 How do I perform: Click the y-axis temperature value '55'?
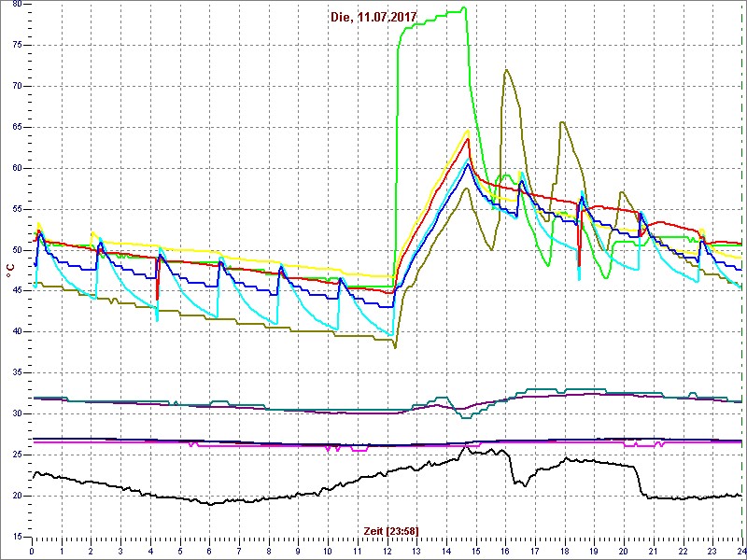16,209
